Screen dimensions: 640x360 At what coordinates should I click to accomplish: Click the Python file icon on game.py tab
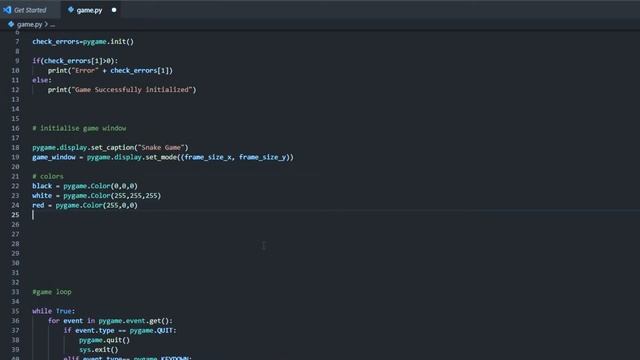coord(71,10)
